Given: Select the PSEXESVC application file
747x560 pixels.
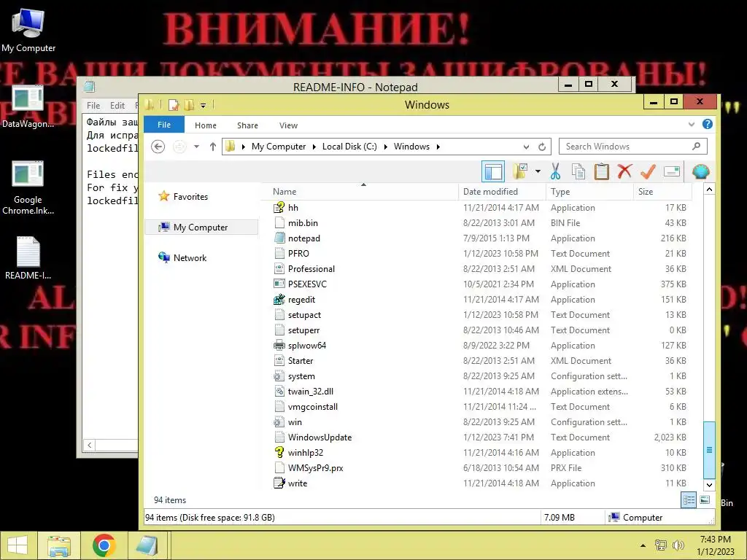Looking at the screenshot, I should pos(307,284).
